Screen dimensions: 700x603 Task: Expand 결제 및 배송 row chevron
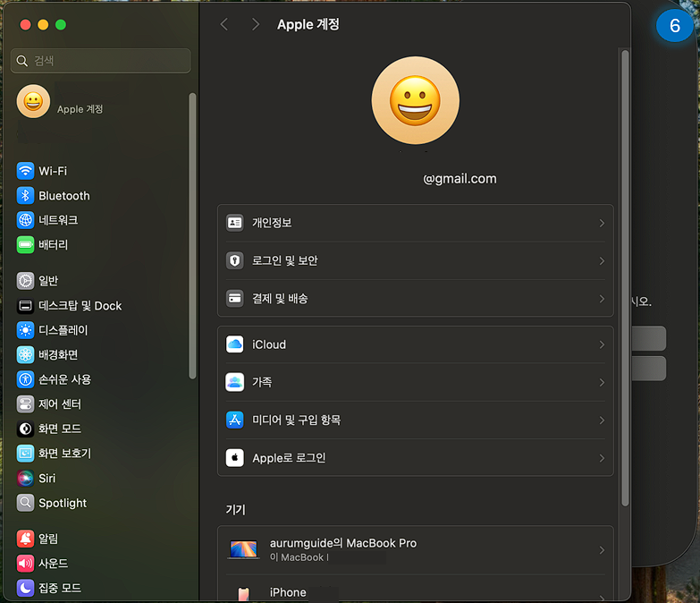click(x=602, y=299)
